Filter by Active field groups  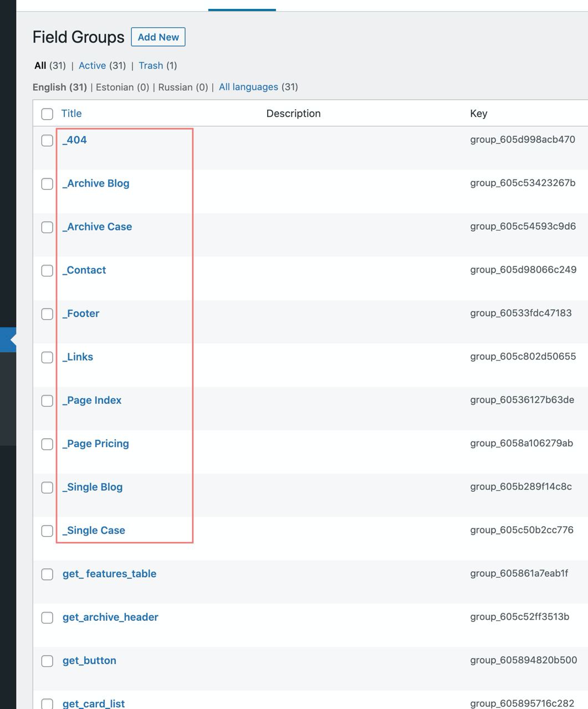click(x=92, y=65)
